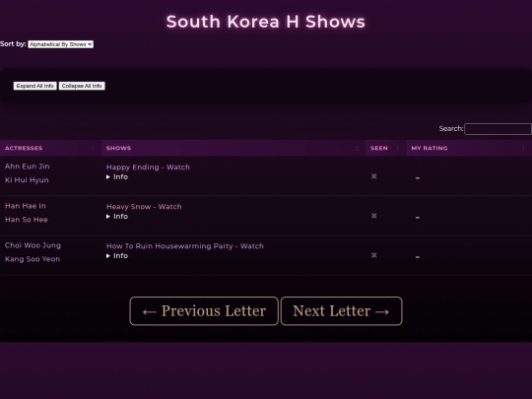Go to Next Letter page
532x399 pixels.
click(341, 311)
